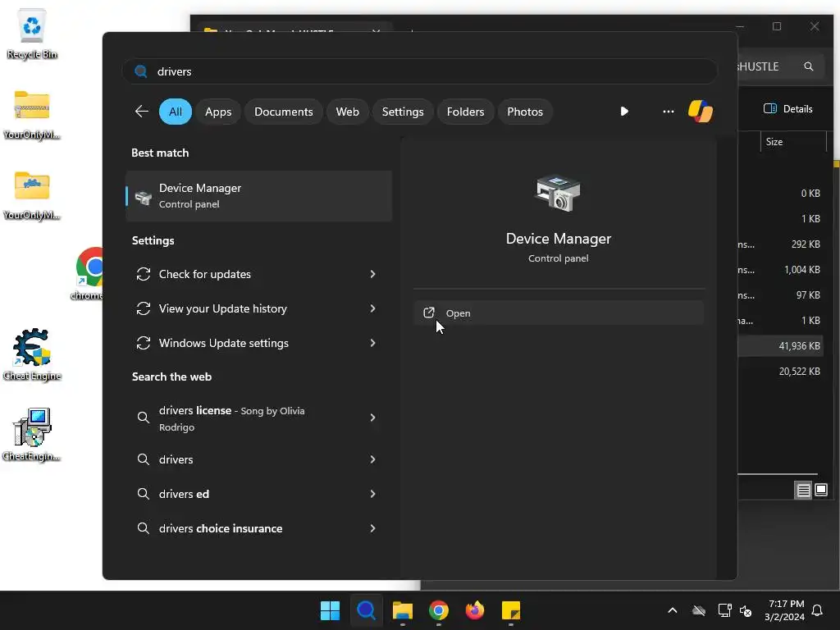Expand View your Update history chevron
840x630 pixels.
[373, 308]
